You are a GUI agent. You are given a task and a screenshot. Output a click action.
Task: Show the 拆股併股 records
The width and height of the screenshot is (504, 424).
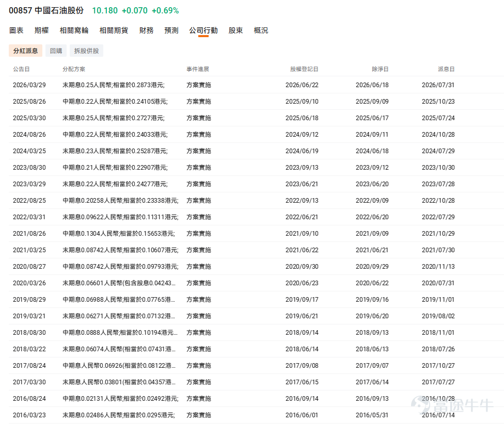pyautogui.click(x=86, y=51)
